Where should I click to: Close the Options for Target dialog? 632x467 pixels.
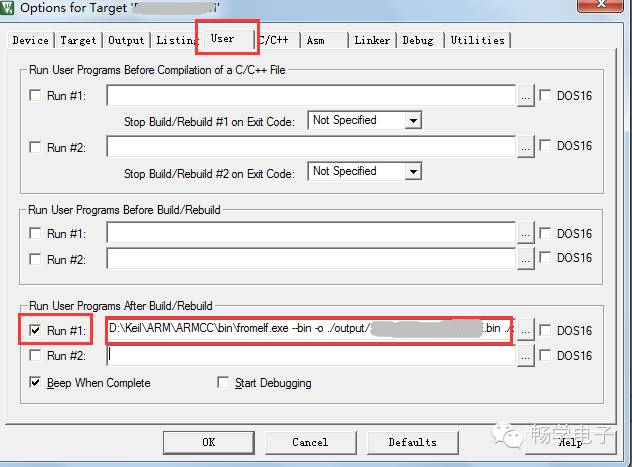(600, 5)
